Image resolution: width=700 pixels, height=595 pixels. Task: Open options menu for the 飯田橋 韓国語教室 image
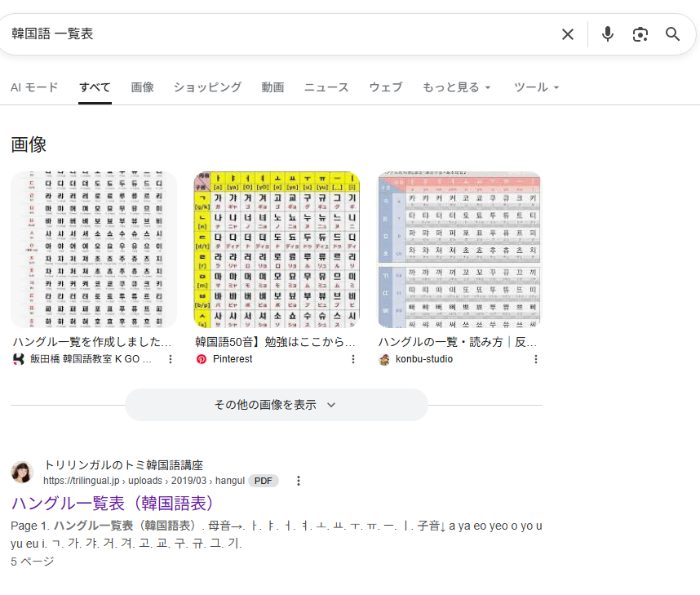(x=170, y=359)
